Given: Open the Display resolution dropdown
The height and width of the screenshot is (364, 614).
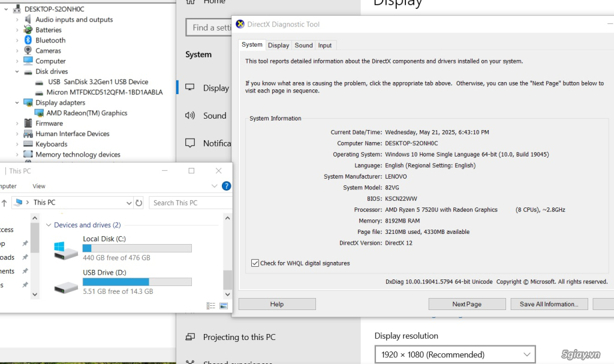Looking at the screenshot, I should [x=455, y=354].
